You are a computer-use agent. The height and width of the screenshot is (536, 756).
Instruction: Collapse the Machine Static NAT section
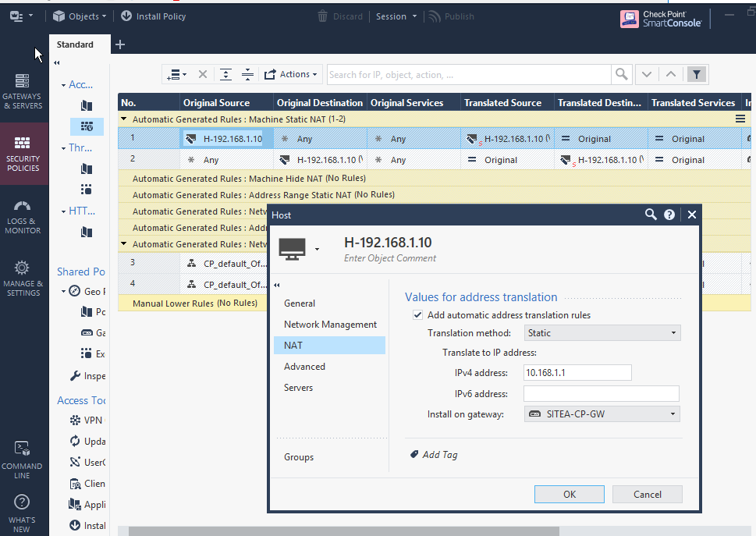(x=124, y=119)
